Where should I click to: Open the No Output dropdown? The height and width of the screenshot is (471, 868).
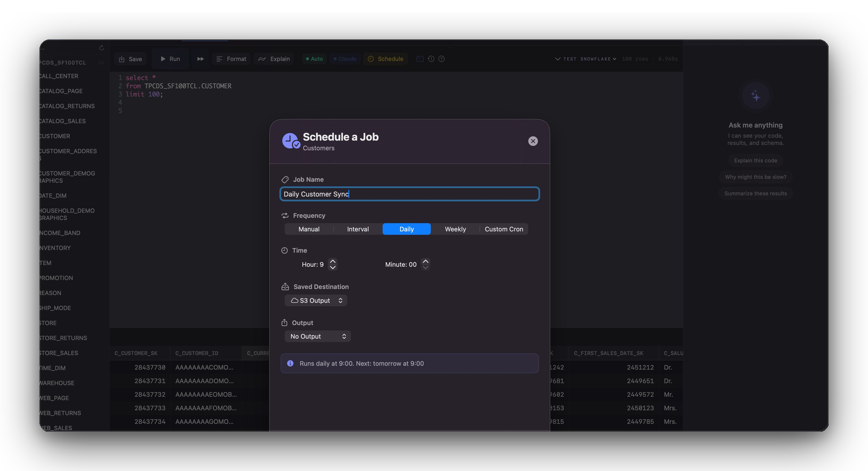pos(318,336)
